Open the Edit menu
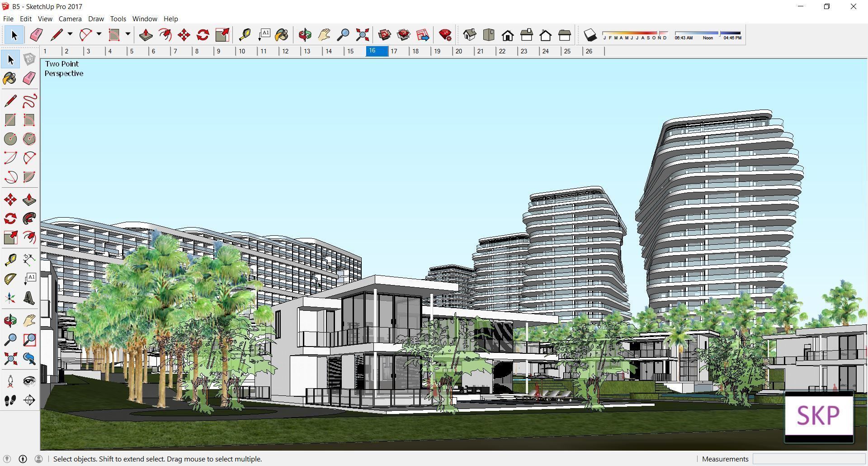Screen dimensions: 868x466 click(x=25, y=19)
